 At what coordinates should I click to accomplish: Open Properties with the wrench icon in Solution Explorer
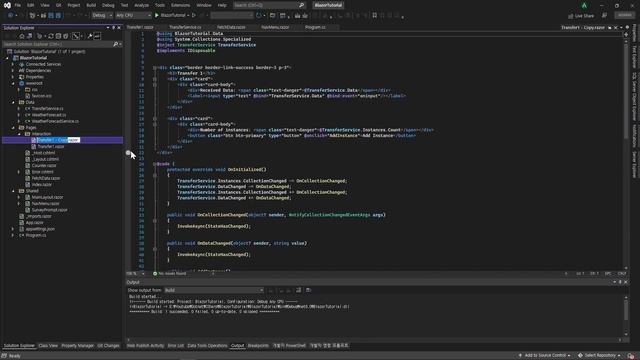tap(90, 36)
